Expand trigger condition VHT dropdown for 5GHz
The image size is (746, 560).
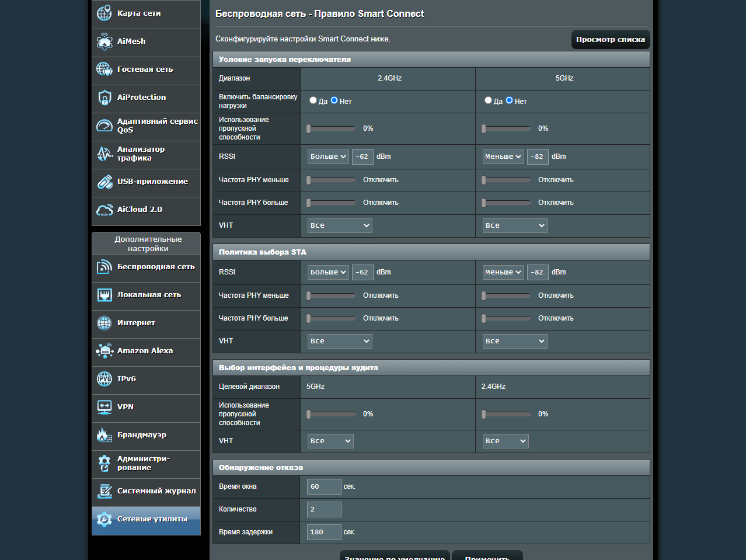(x=515, y=225)
